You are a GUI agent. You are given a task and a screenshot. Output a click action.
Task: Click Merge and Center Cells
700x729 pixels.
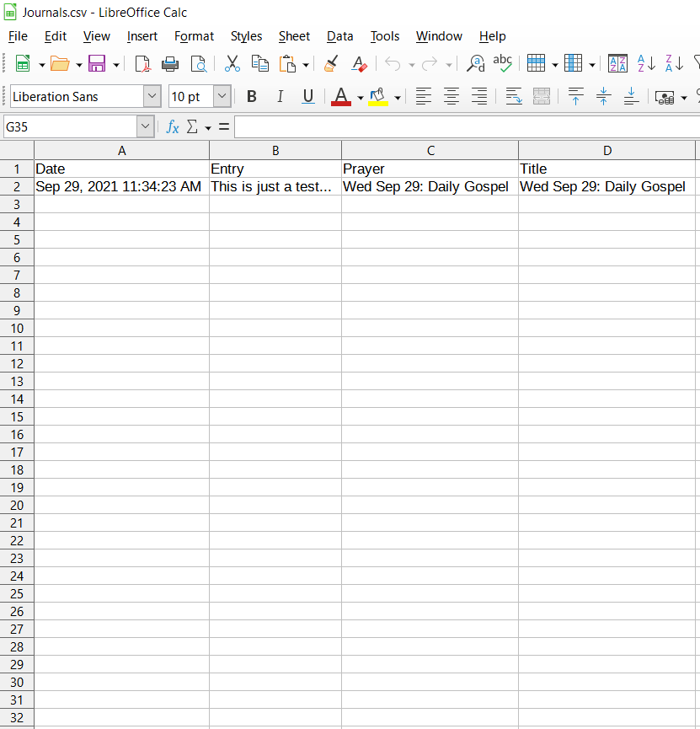pyautogui.click(x=542, y=97)
